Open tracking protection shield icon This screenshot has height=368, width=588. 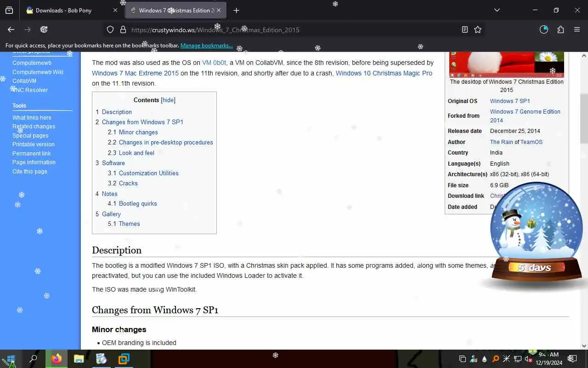pos(110,29)
